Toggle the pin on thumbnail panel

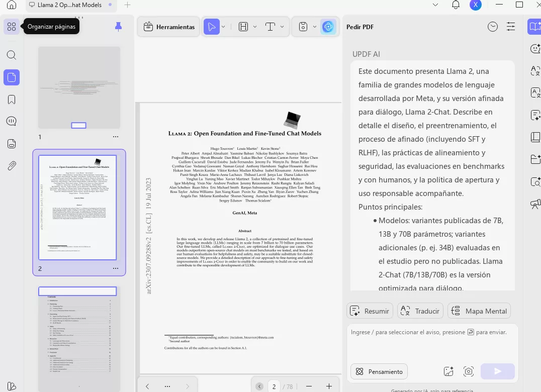pos(118,27)
